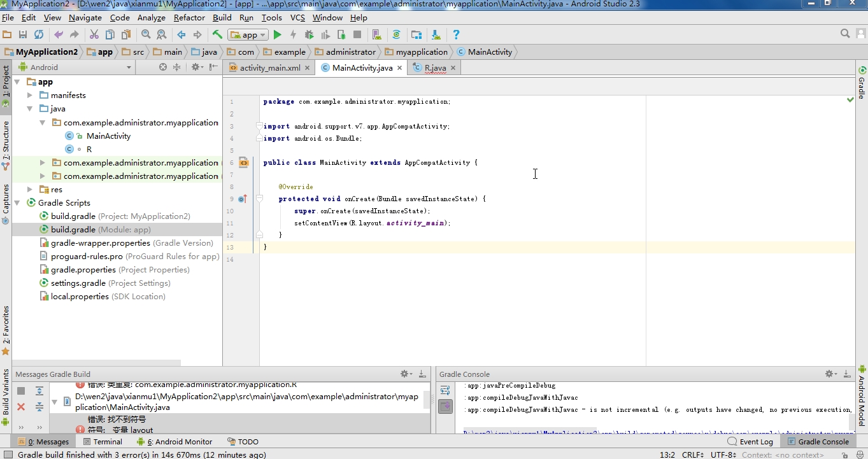Viewport: 868px width, 459px height.
Task: Run the app with the green play icon
Action: coord(277,34)
